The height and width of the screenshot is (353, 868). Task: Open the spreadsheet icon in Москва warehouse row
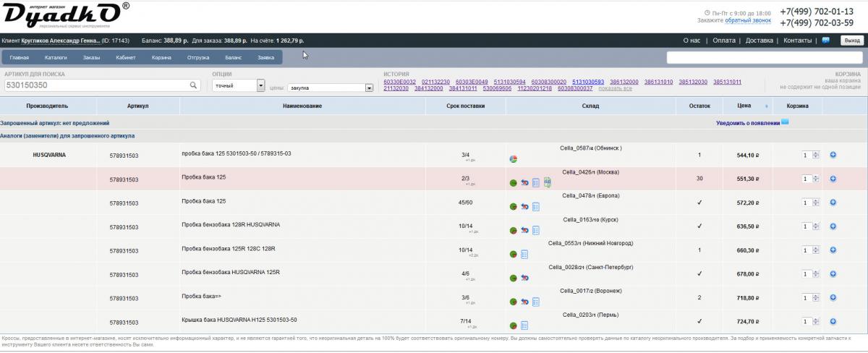click(548, 182)
